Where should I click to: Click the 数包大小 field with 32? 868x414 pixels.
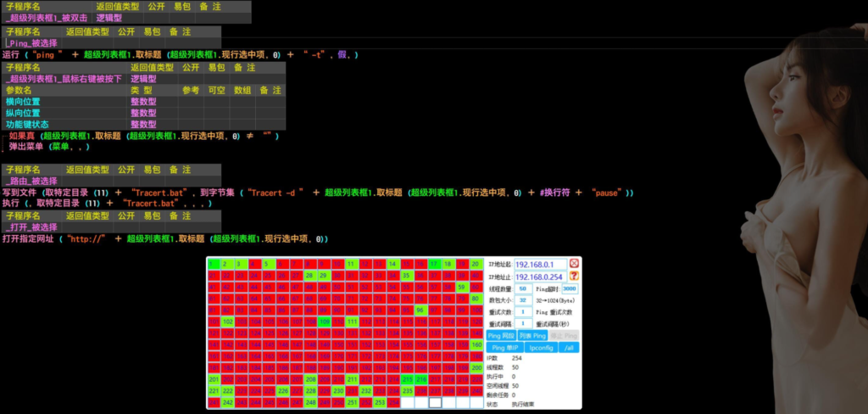point(522,300)
